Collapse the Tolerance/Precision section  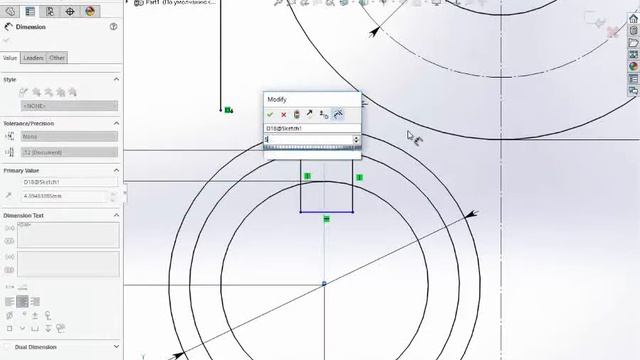[116, 123]
